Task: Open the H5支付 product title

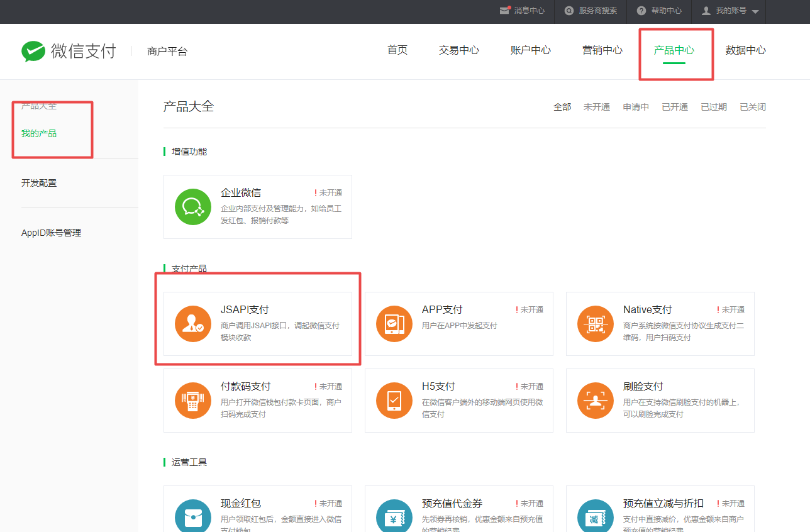Action: click(438, 386)
